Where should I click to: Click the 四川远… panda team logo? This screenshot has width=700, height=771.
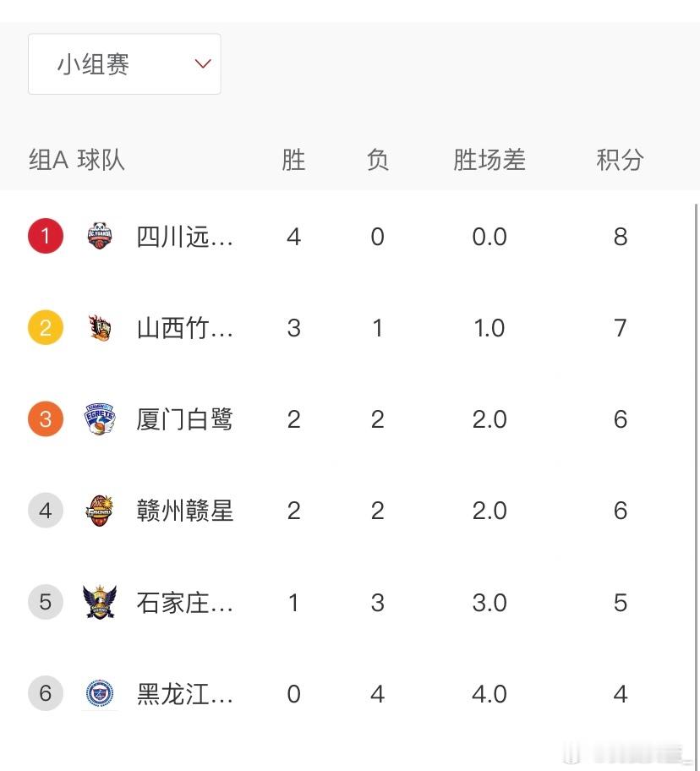(x=100, y=236)
